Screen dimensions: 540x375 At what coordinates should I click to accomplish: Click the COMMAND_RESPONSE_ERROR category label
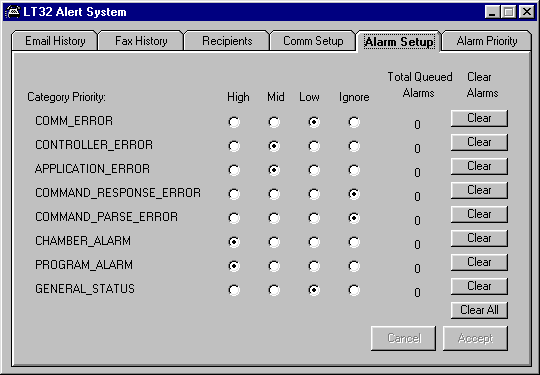(118, 193)
